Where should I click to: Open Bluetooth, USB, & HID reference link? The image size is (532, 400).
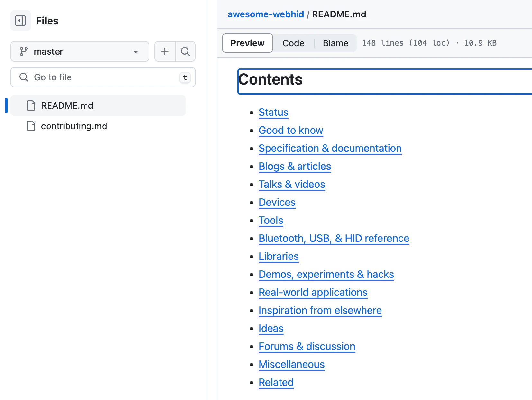334,238
